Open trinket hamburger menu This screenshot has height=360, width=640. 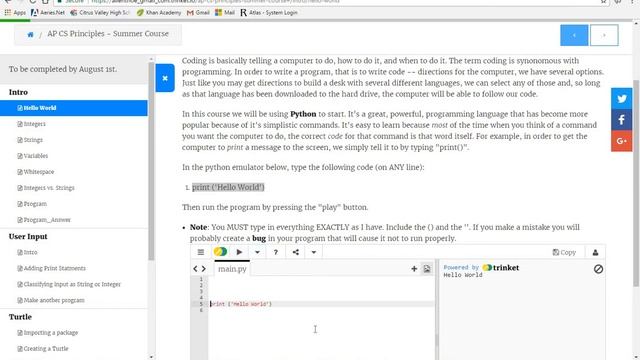click(200, 252)
